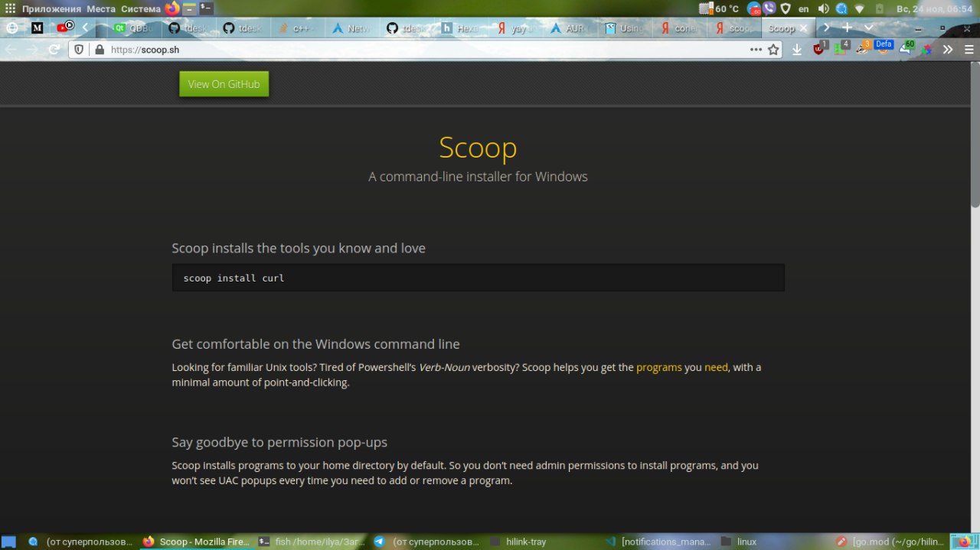The height and width of the screenshot is (550, 980).
Task: Open the Приложения menu
Action: click(51, 8)
